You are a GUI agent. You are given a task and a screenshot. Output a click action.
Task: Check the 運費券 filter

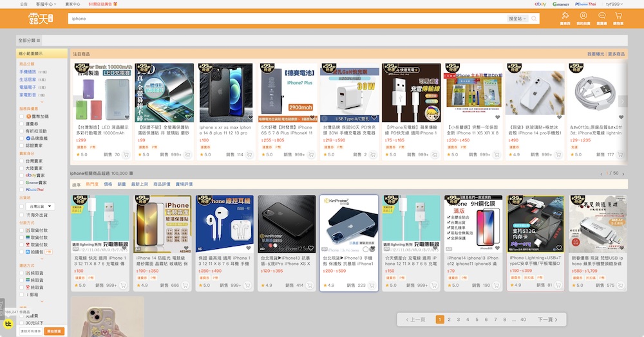22,124
